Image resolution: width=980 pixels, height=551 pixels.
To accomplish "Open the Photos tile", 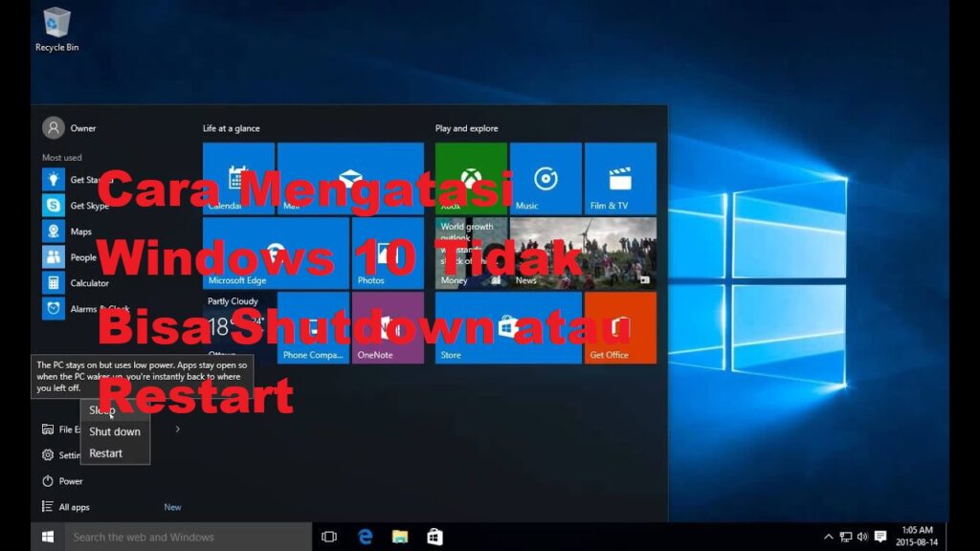I will (388, 253).
